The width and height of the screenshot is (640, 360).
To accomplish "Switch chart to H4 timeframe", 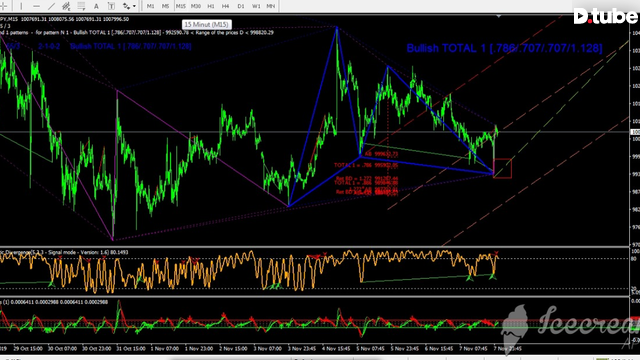I will coord(225,6).
